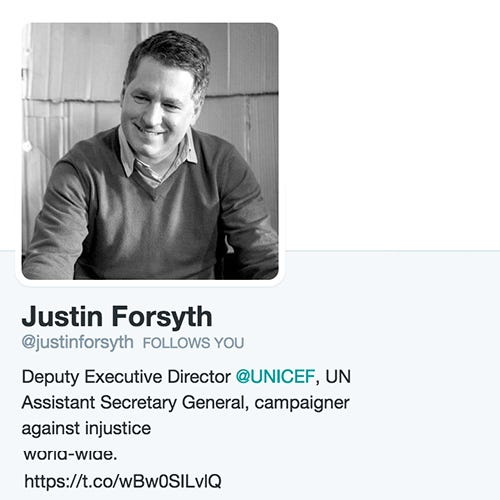Open the t.co/wBw0SILvIQ link
Screen dimensions: 500x500
123,481
